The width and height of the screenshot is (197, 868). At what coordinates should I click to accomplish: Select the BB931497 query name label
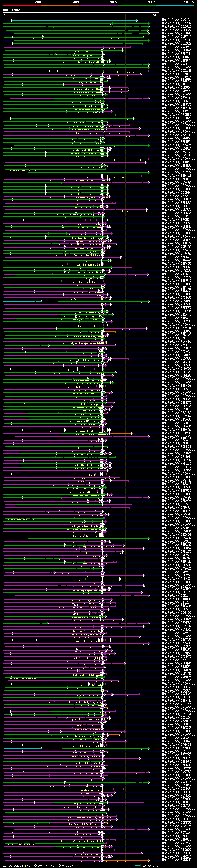pyautogui.click(x=11, y=10)
